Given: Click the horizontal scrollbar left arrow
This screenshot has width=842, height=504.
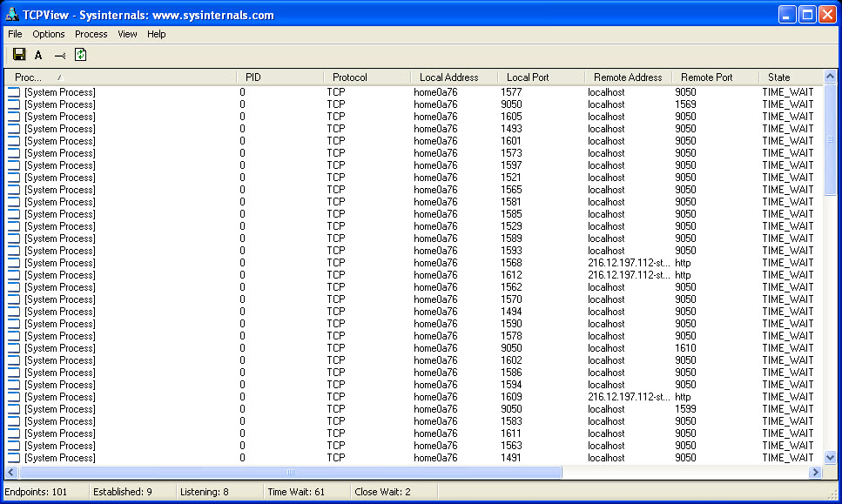Looking at the screenshot, I should click(11, 473).
